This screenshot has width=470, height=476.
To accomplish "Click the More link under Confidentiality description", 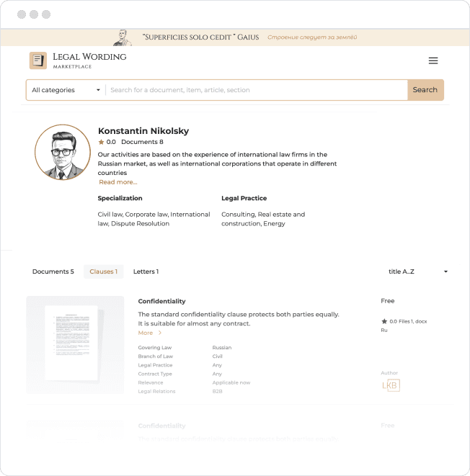I will (x=146, y=333).
